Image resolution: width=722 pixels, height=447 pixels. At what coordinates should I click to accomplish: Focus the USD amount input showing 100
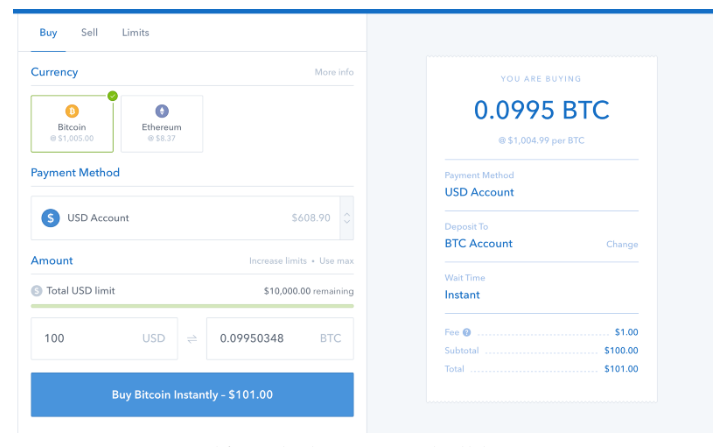[x=104, y=338]
